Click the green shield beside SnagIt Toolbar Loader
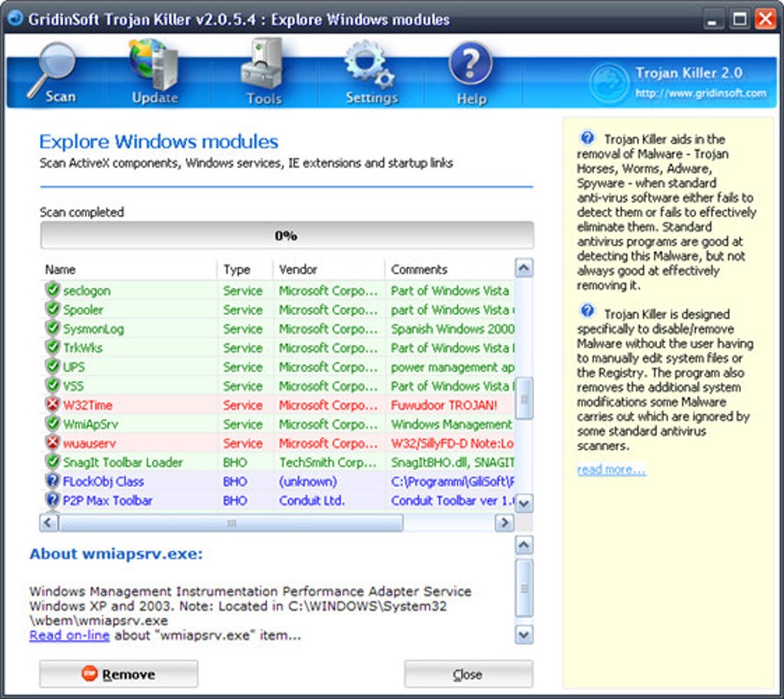 (52, 461)
